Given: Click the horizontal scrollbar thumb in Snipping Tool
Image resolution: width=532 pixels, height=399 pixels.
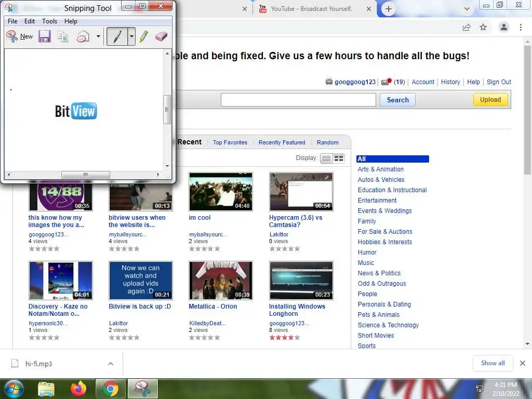Looking at the screenshot, I should (x=86, y=175).
